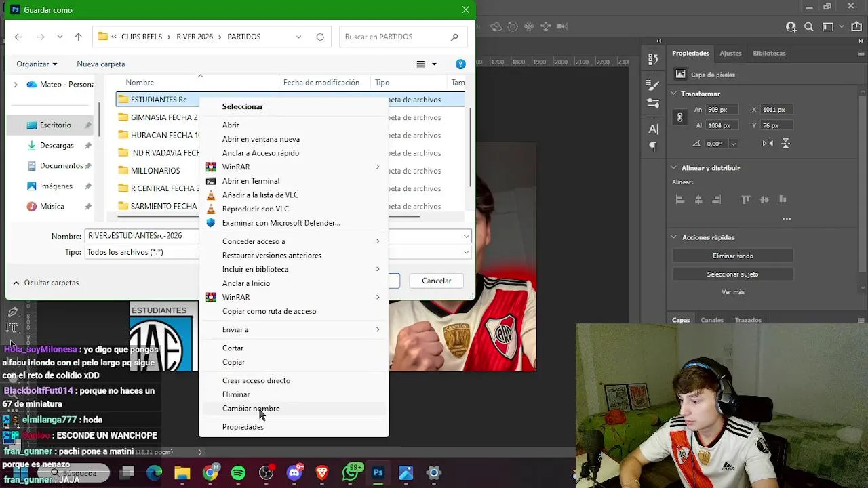Choose Cambiar nombre in the context menu
Screen dimensions: 868x488
coord(294,409)
